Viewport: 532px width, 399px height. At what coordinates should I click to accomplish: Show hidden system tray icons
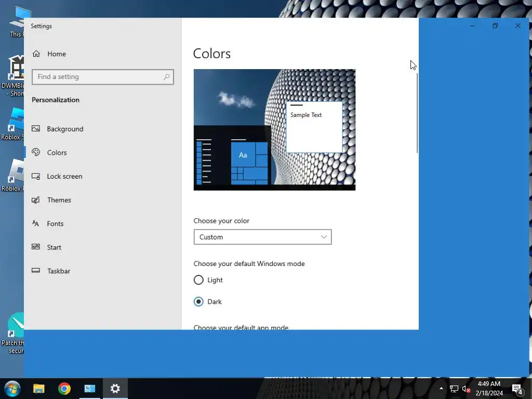[441, 389]
